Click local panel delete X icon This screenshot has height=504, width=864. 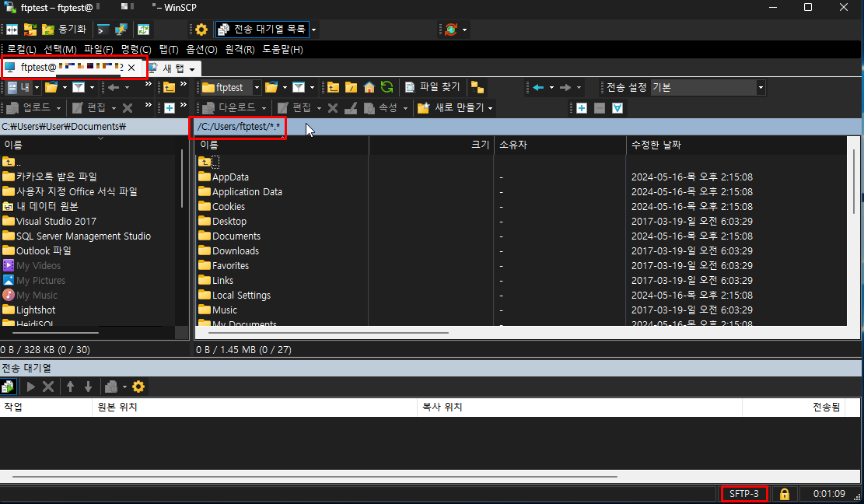click(128, 108)
